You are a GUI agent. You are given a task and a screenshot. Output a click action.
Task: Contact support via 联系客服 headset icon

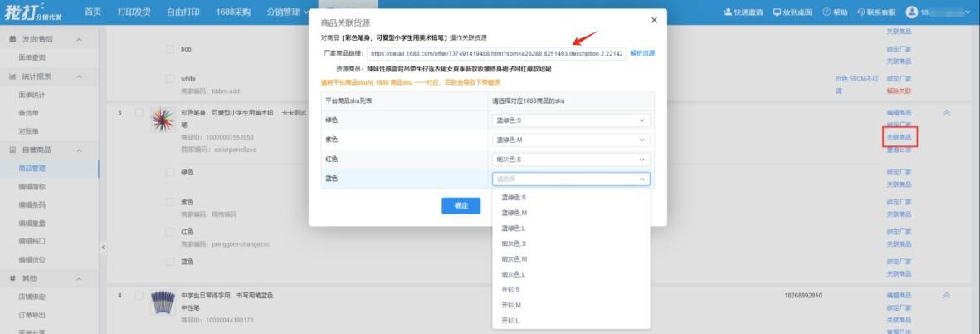pyautogui.click(x=861, y=12)
